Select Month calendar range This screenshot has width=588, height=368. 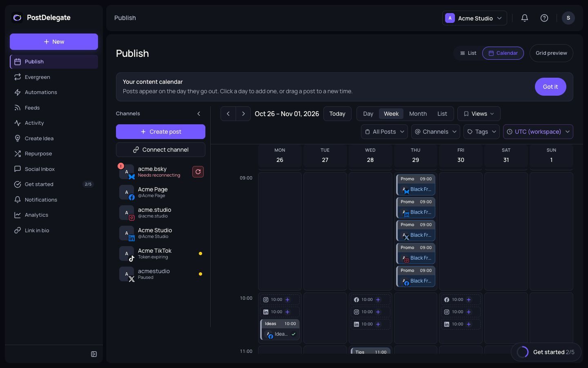[x=418, y=114]
